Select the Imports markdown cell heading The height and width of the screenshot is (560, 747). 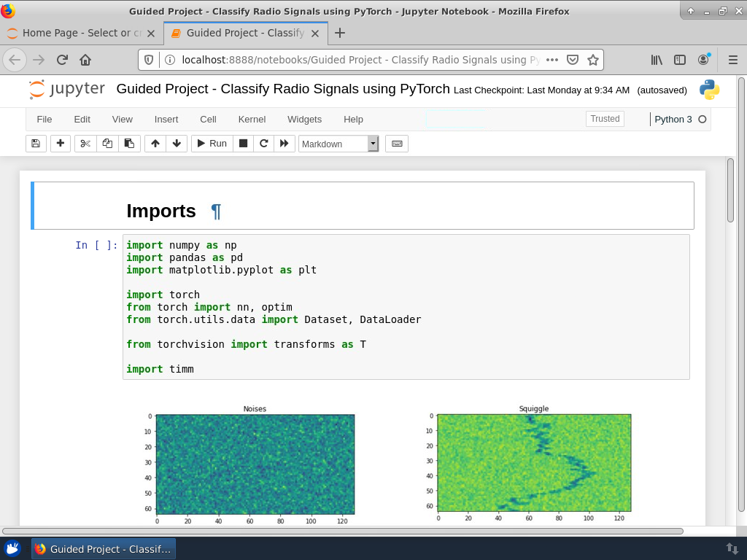pyautogui.click(x=161, y=211)
